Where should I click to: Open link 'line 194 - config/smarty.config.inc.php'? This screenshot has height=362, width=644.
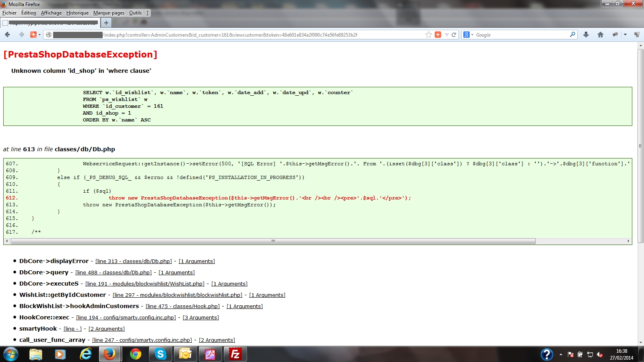126,317
